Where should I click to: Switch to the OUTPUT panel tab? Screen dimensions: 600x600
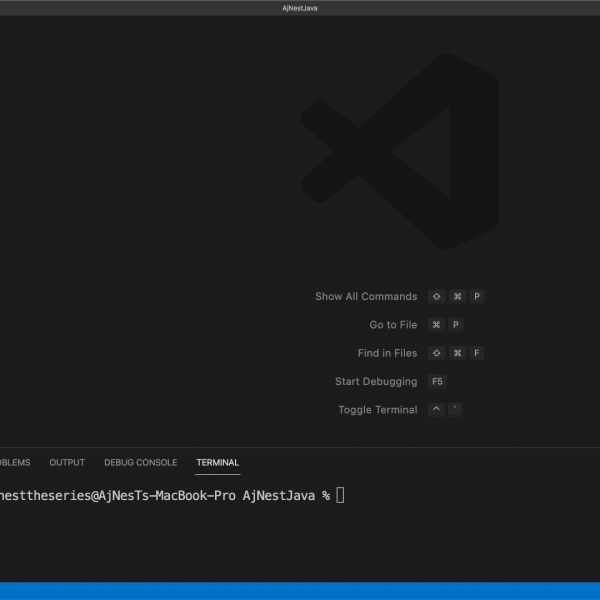tap(67, 463)
